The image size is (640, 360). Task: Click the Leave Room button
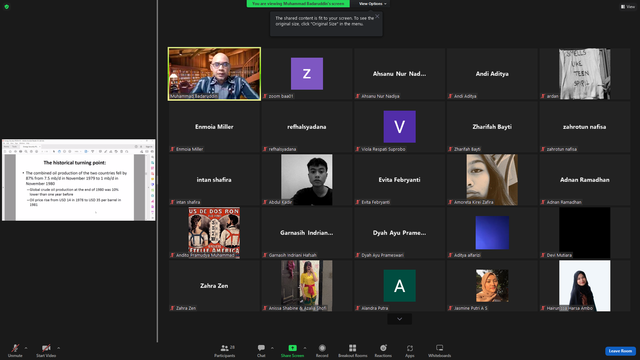click(620, 351)
